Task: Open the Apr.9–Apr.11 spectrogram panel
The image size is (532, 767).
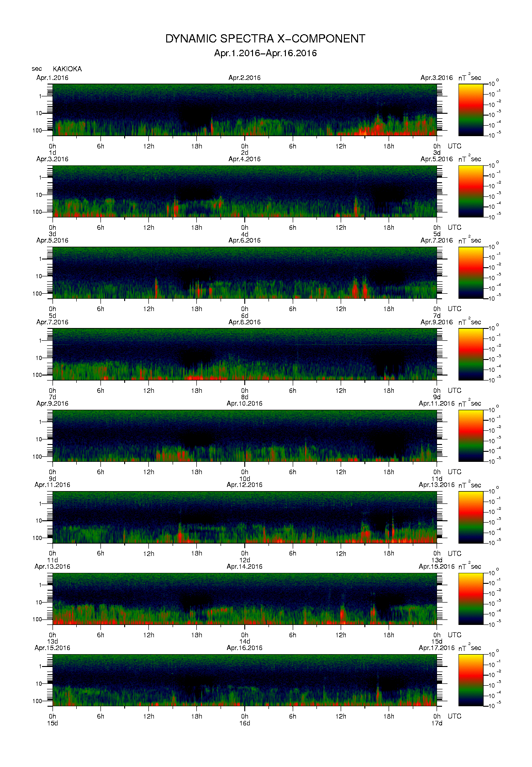Action: click(245, 435)
